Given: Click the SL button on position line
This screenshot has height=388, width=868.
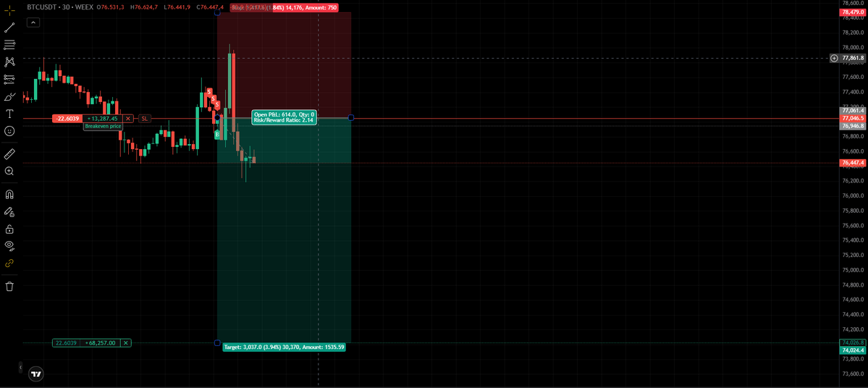Looking at the screenshot, I should 145,119.
